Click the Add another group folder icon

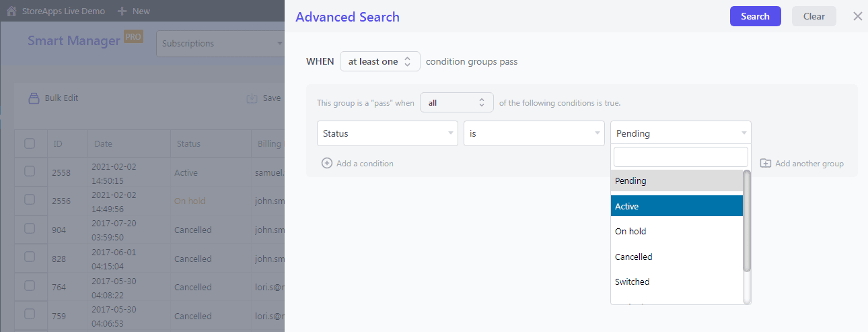766,164
